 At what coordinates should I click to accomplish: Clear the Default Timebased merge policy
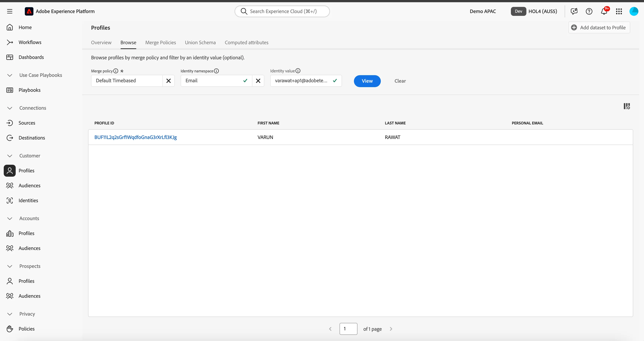[x=169, y=81]
